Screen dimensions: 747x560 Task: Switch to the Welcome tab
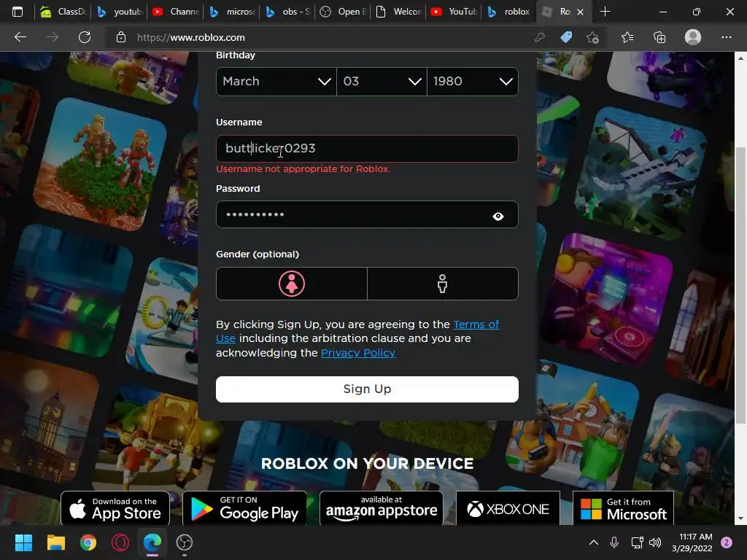(399, 12)
